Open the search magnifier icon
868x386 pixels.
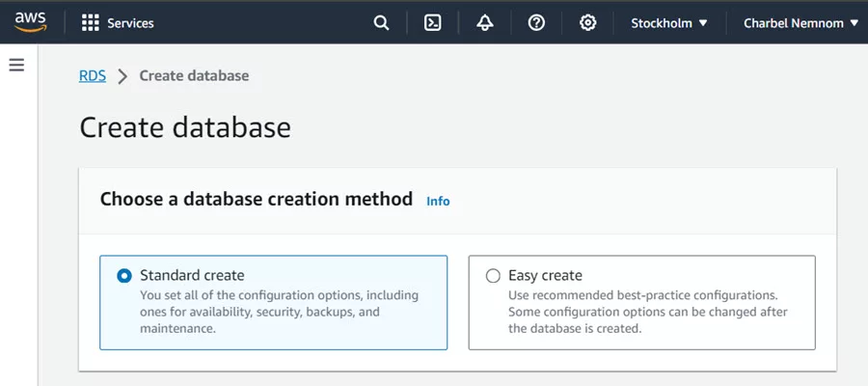pos(381,23)
